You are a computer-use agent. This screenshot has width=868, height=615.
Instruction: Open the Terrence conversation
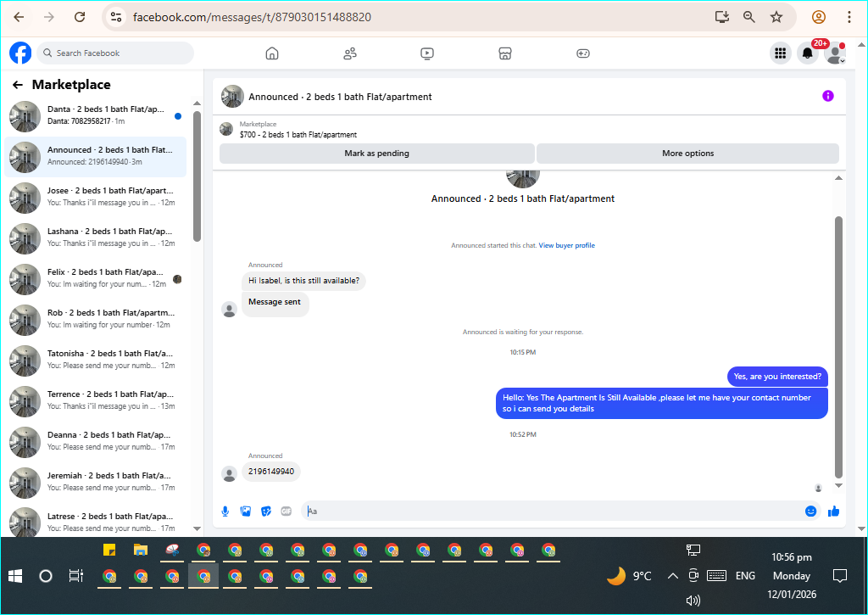[95, 400]
